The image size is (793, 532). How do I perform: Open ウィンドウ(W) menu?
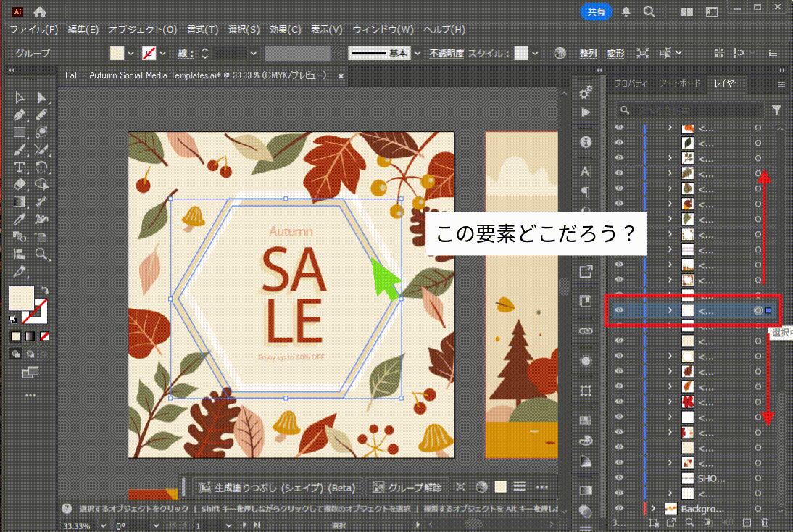(x=383, y=30)
